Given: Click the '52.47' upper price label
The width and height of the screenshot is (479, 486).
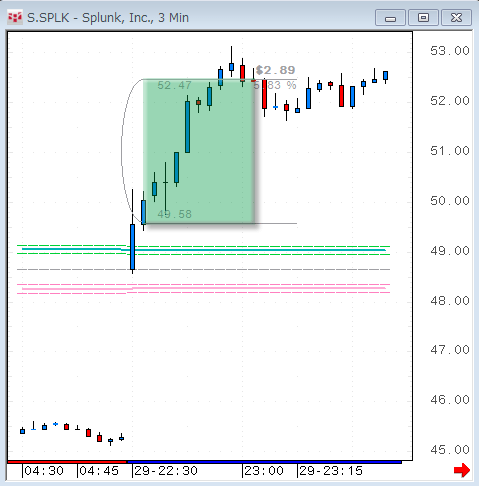Looking at the screenshot, I should tap(174, 85).
